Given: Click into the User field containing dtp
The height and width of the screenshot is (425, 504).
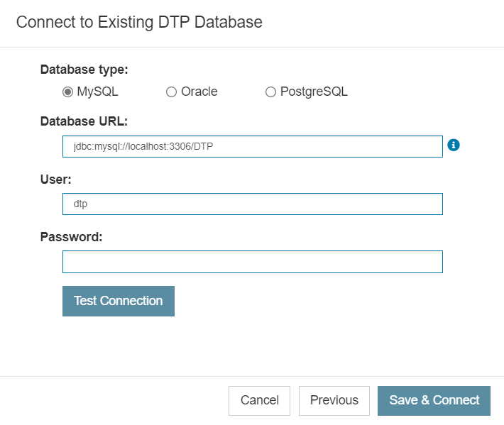Looking at the screenshot, I should [253, 204].
